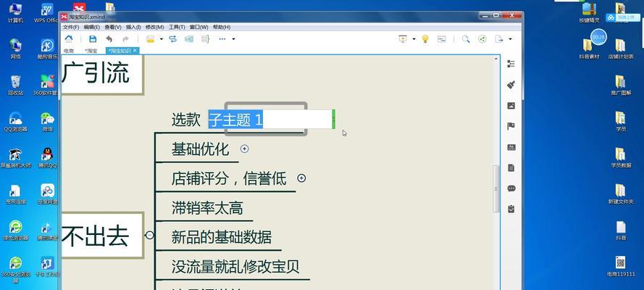Open export dropdown arrow
This screenshot has height=290, width=644.
(510, 39)
